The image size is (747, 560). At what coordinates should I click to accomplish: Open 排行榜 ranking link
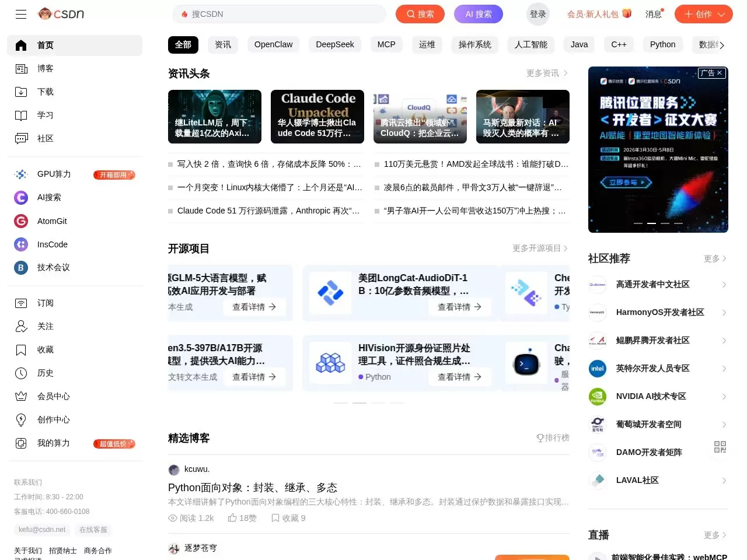tap(553, 438)
